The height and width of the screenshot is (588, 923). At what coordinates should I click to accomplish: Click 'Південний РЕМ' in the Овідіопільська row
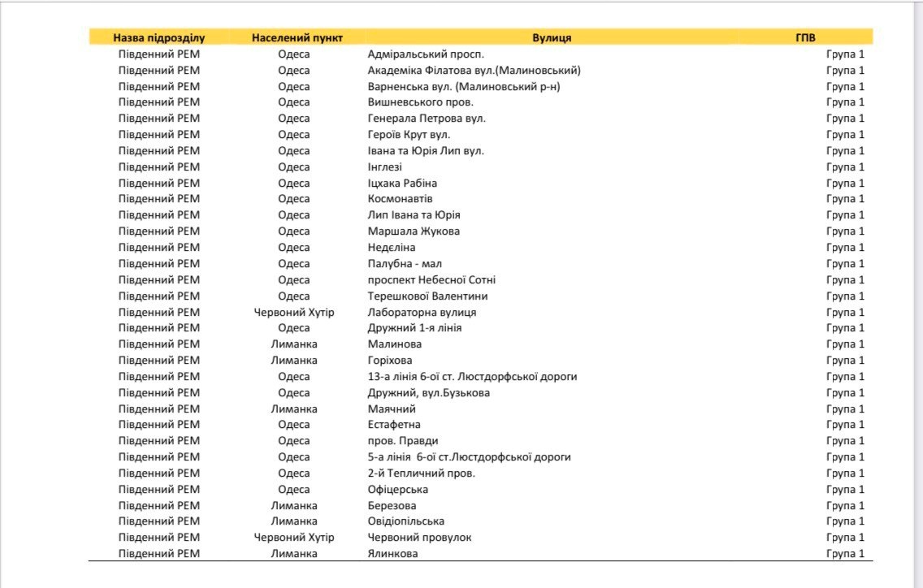159,521
